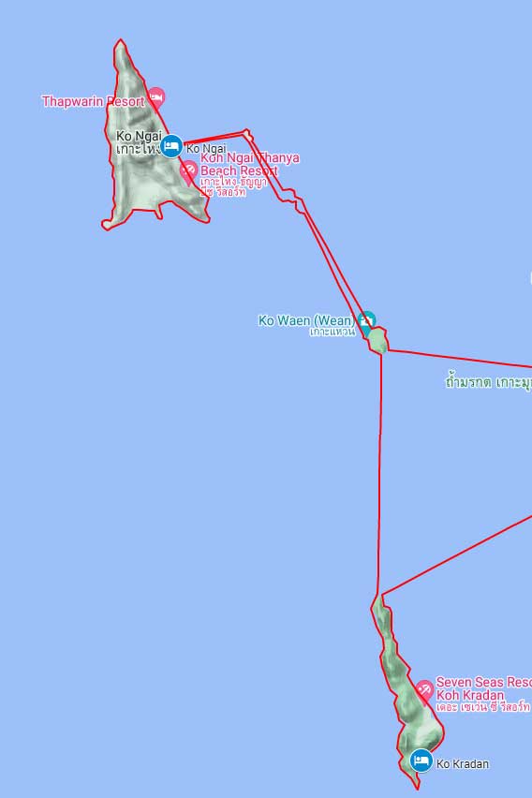The height and width of the screenshot is (798, 532).
Task: Click the Seven Seas Resort pink pin
Action: [423, 690]
